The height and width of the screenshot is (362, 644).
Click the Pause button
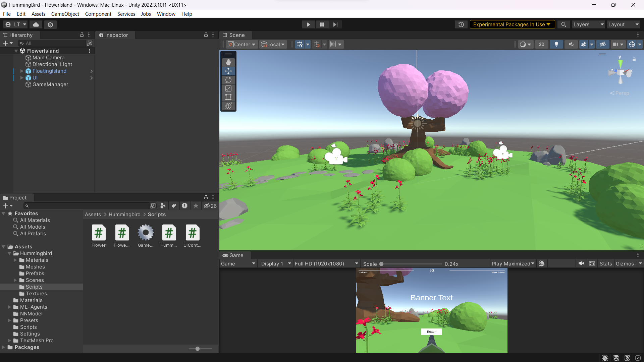pyautogui.click(x=322, y=24)
